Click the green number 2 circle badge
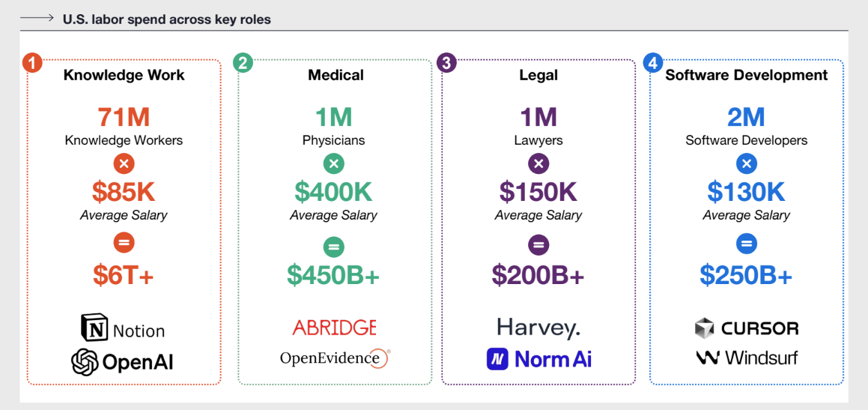 point(243,62)
